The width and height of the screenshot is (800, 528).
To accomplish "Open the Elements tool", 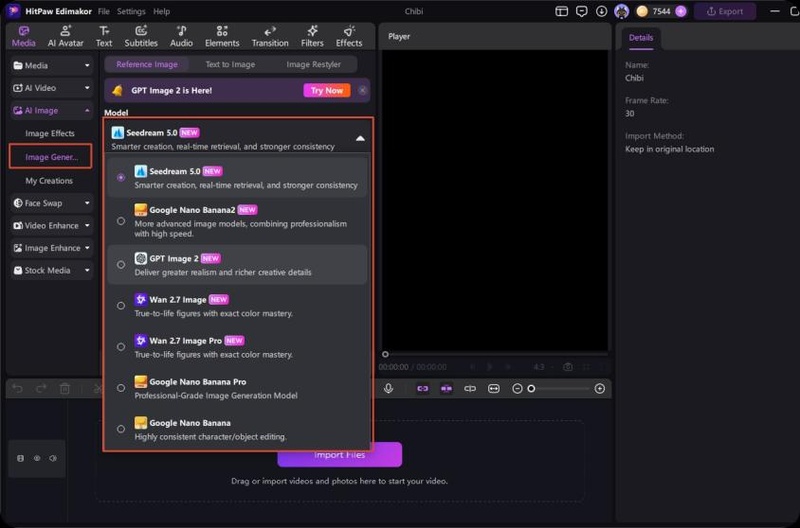I will [x=222, y=37].
